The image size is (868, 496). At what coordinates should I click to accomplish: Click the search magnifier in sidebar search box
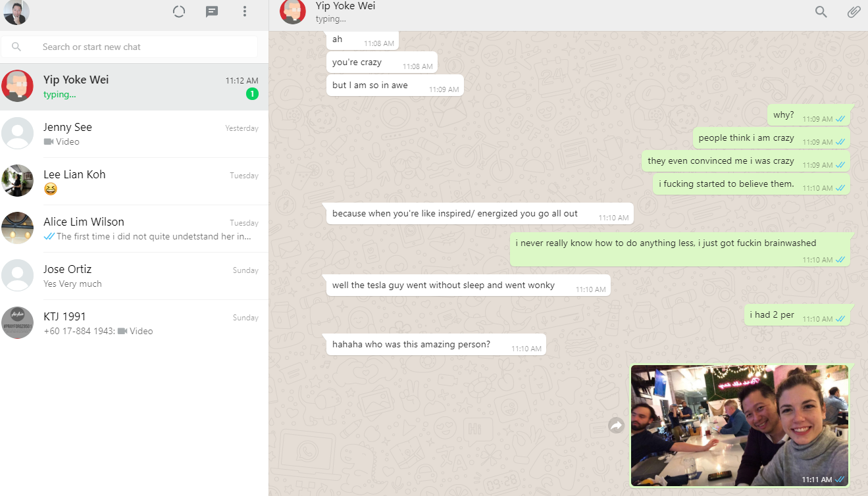(x=16, y=47)
